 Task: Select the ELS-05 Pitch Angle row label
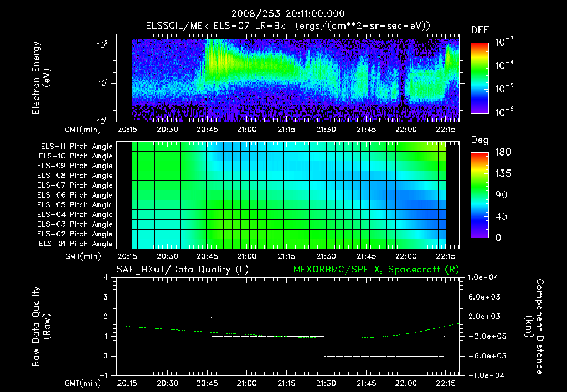[75, 205]
